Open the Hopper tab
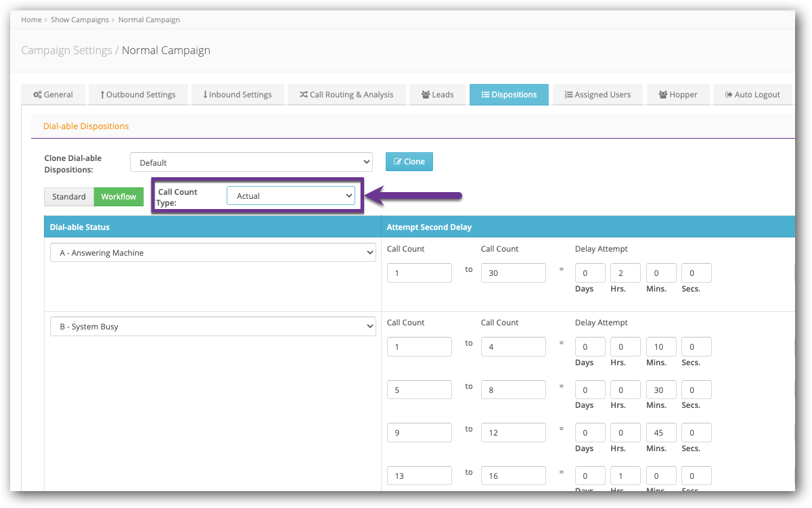 677,95
